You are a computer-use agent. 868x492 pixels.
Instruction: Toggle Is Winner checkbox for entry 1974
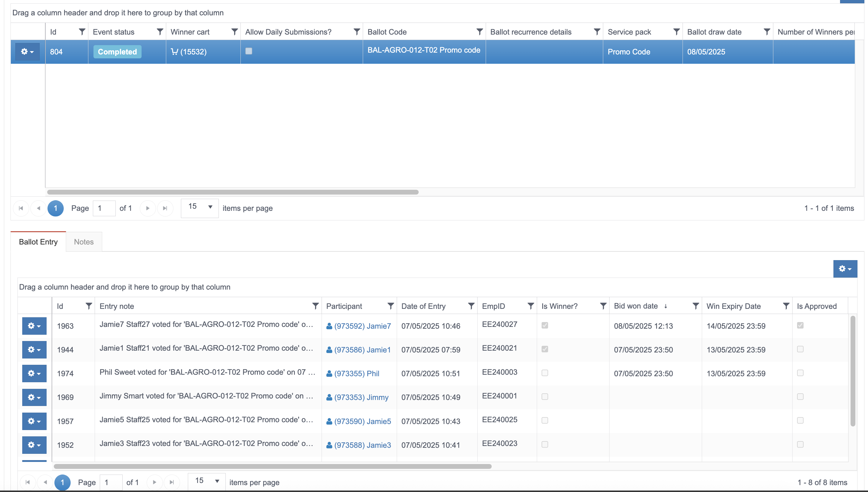tap(545, 373)
